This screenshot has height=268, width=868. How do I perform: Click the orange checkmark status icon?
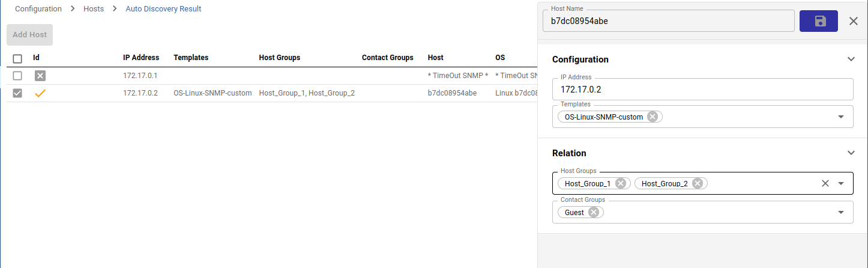tap(40, 93)
